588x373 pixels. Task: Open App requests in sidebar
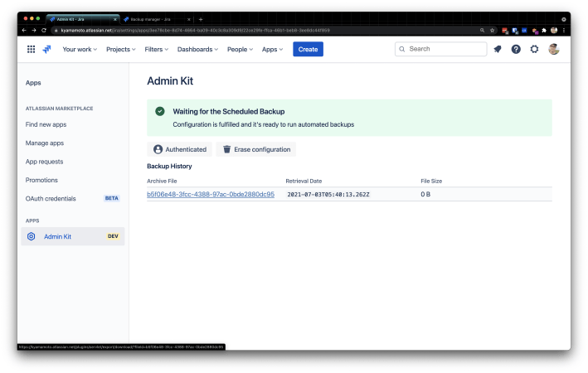pos(44,162)
